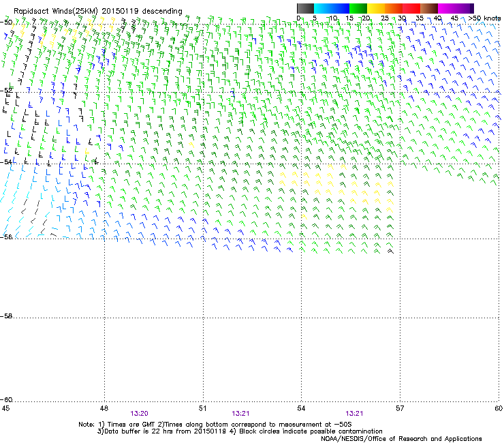Click the yellow 20-25 knots legend swatch

pos(376,8)
